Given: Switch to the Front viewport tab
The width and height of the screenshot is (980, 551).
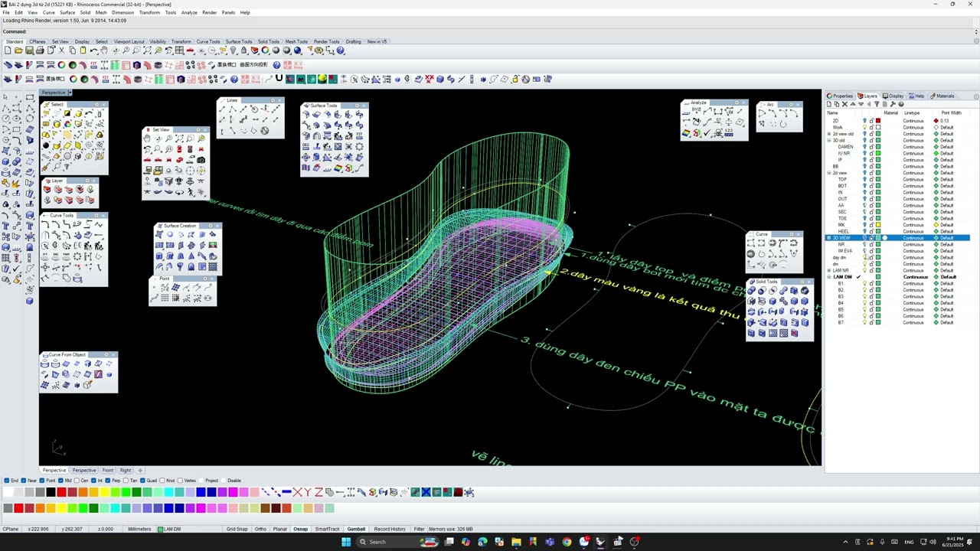Looking at the screenshot, I should pos(108,470).
